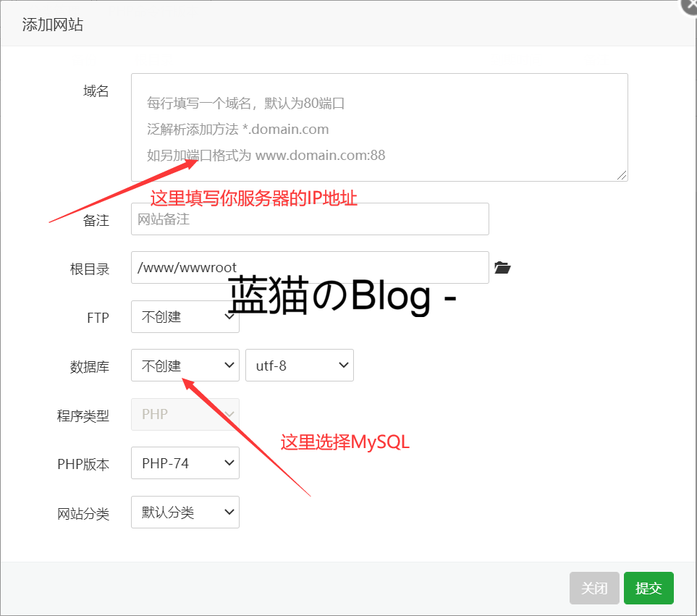Image resolution: width=697 pixels, height=616 pixels.
Task: Click the 网站分类 label
Action: [x=83, y=514]
